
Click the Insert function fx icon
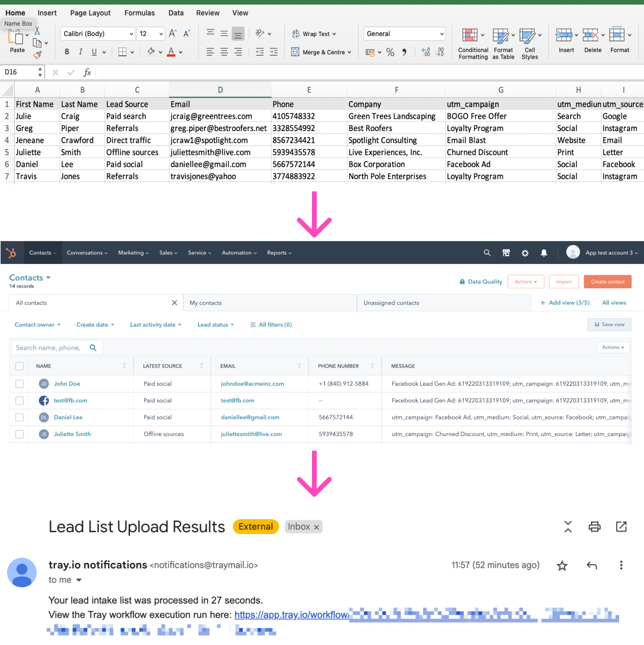pyautogui.click(x=87, y=73)
